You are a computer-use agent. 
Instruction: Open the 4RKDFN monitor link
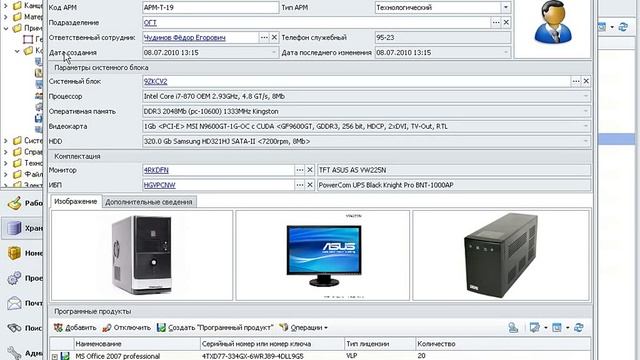tap(156, 170)
